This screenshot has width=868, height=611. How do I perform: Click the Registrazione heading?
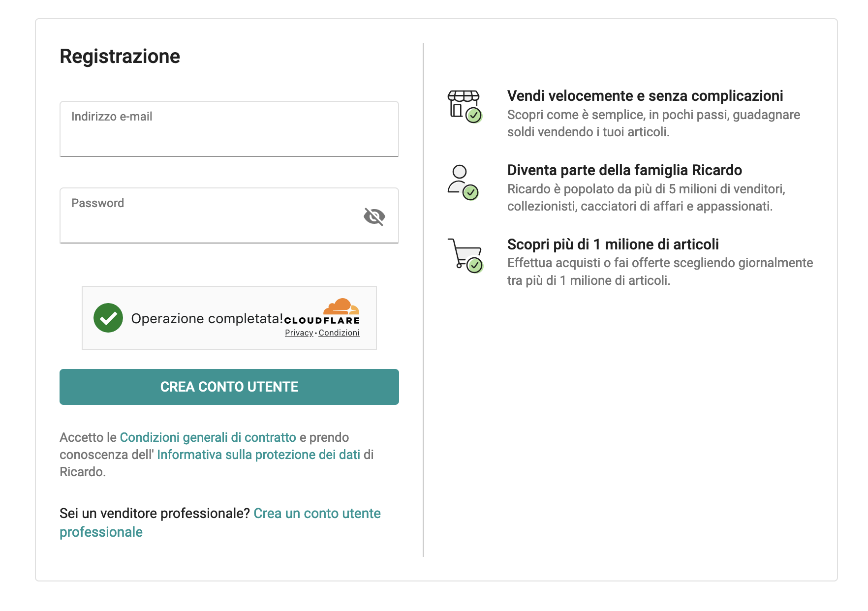[x=120, y=56]
